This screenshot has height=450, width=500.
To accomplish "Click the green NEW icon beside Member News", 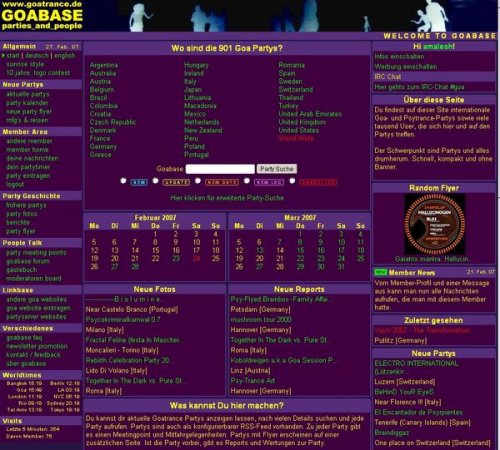I will (x=380, y=272).
